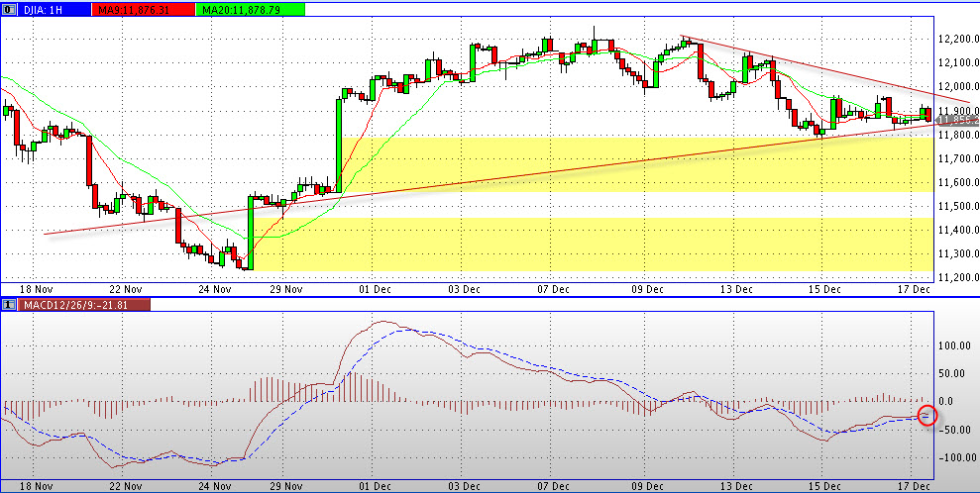The height and width of the screenshot is (493, 980).
Task: Click the 100.00 MACD axis label
Action: (956, 345)
